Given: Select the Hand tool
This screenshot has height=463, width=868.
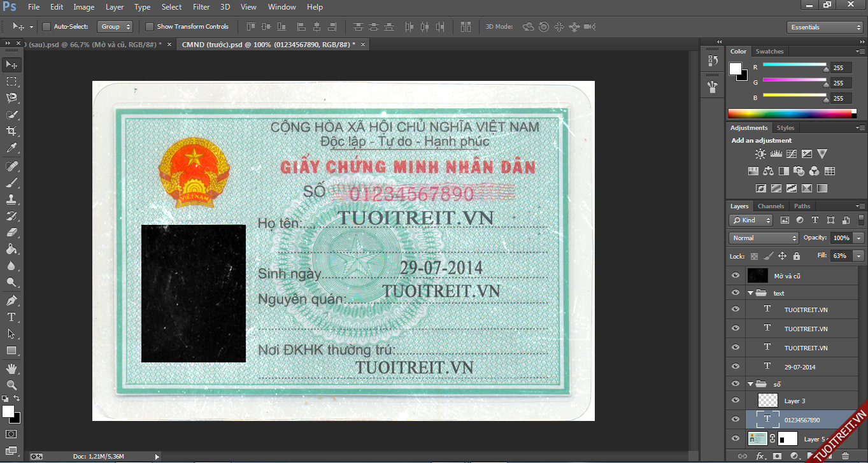Looking at the screenshot, I should click(11, 369).
